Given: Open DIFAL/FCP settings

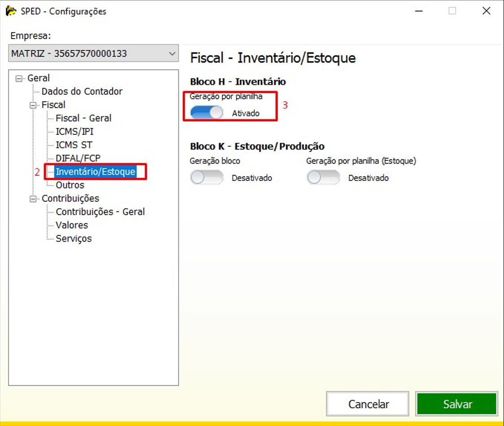Looking at the screenshot, I should [78, 158].
